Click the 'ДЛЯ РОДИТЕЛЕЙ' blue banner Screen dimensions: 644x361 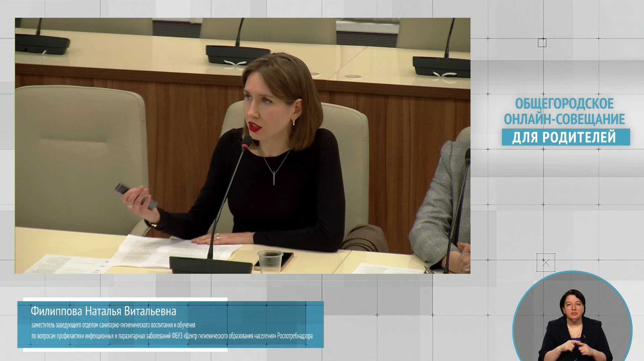[x=565, y=137]
